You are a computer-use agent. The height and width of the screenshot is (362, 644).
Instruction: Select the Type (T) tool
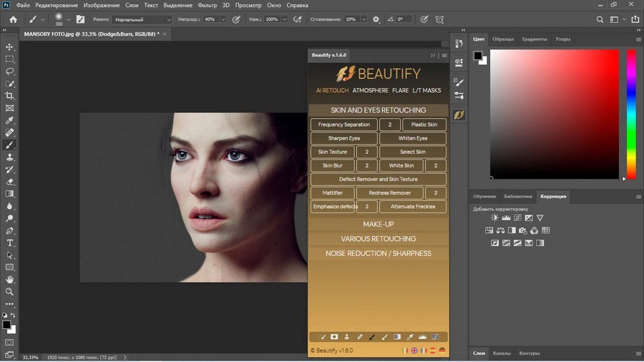click(10, 243)
